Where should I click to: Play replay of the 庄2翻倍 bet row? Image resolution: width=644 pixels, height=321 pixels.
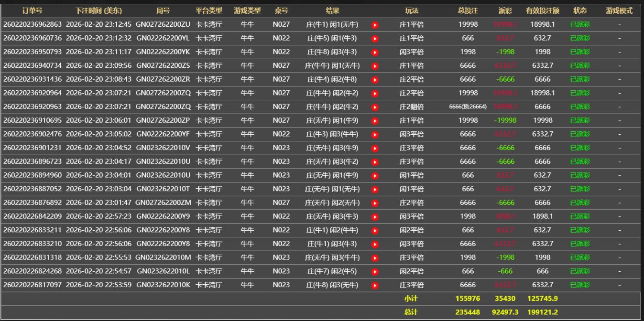(x=375, y=107)
